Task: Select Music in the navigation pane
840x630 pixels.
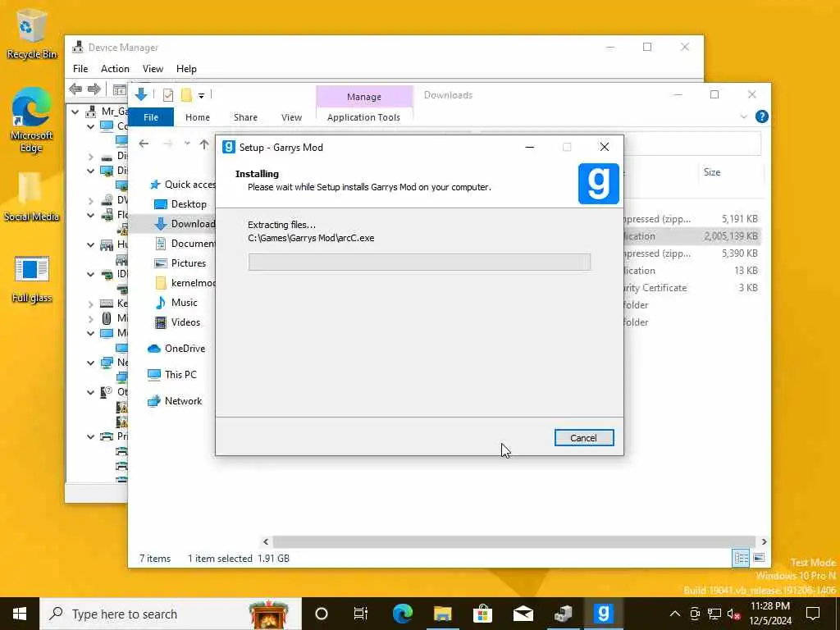Action: tap(176, 303)
